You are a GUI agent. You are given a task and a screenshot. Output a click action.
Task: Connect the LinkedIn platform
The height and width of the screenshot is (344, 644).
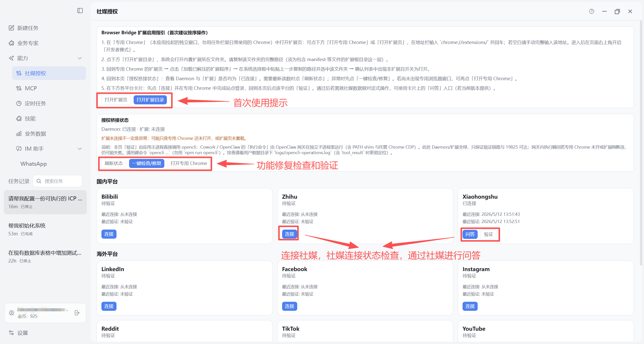pos(109,306)
